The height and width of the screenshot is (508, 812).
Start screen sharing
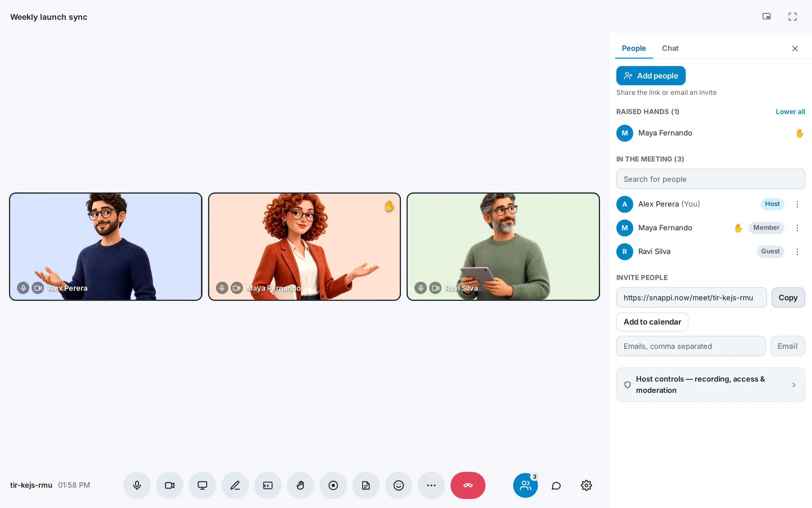point(202,485)
